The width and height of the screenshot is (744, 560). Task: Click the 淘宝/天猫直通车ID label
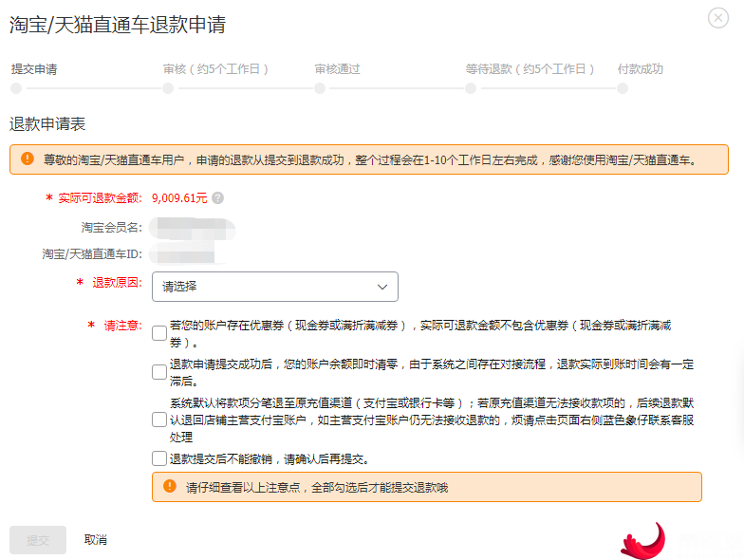pyautogui.click(x=92, y=254)
